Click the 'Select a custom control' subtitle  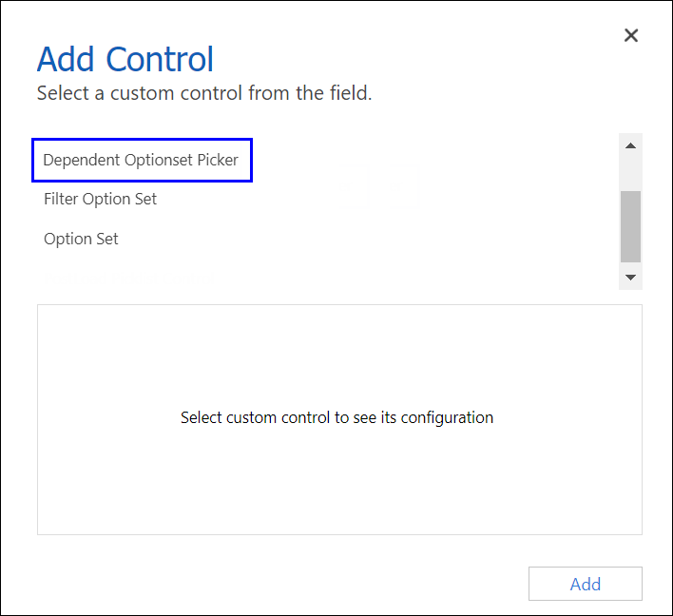(203, 93)
